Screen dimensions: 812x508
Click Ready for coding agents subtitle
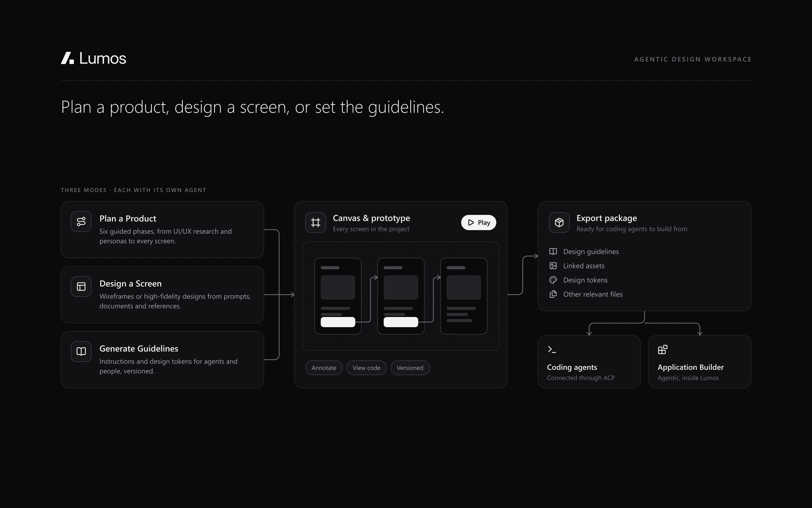click(x=632, y=229)
